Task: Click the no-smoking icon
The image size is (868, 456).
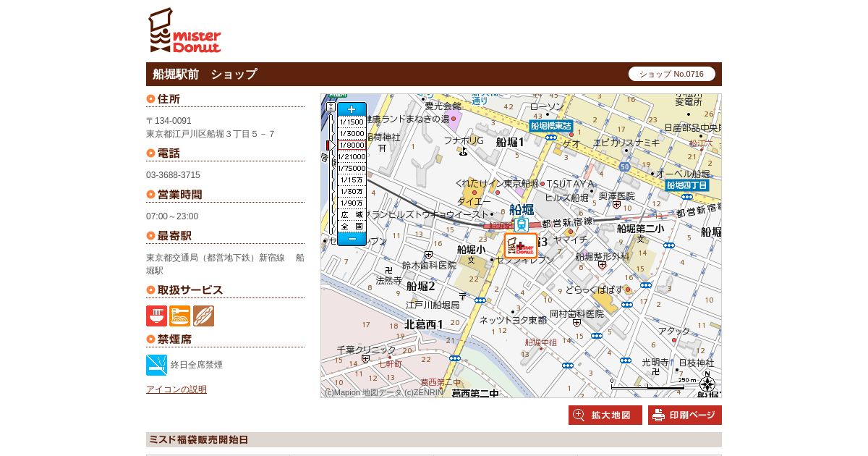Action: [156, 365]
